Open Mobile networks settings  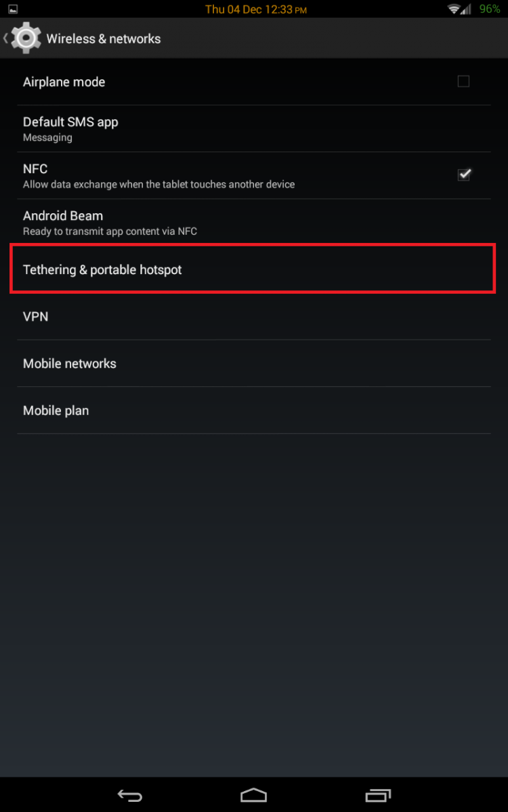(x=253, y=363)
